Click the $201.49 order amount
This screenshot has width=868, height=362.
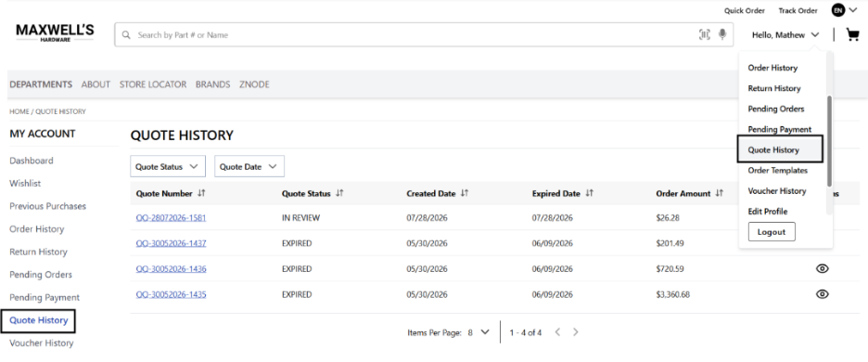670,243
